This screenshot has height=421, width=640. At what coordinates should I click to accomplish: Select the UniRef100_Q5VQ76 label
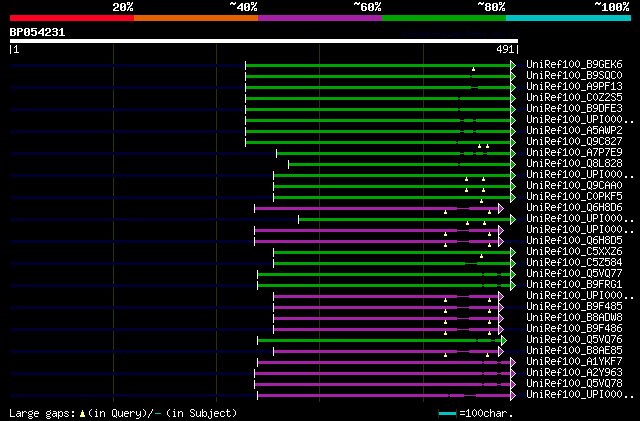tap(574, 340)
